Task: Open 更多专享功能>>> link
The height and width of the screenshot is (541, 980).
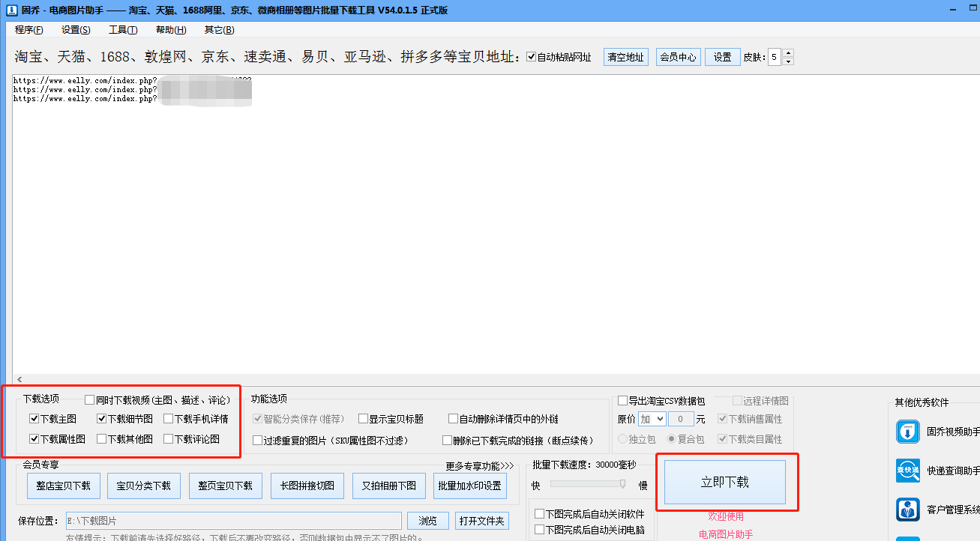Action: pos(480,466)
